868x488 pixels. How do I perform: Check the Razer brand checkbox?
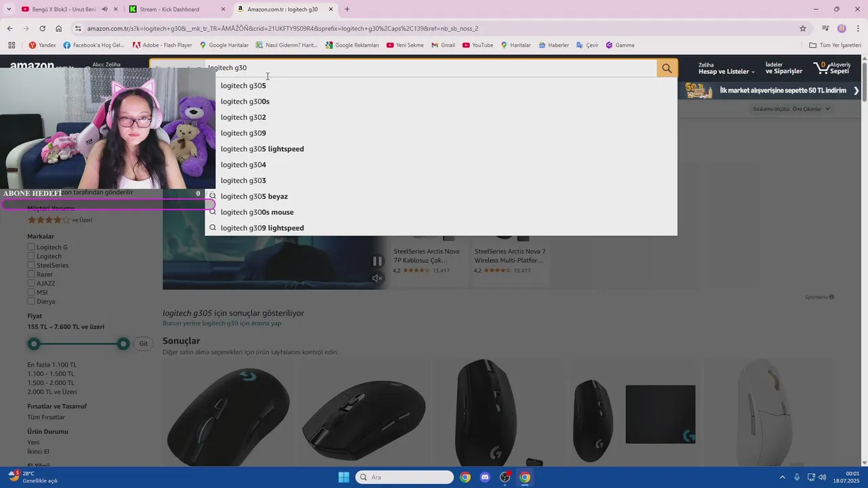coord(31,274)
